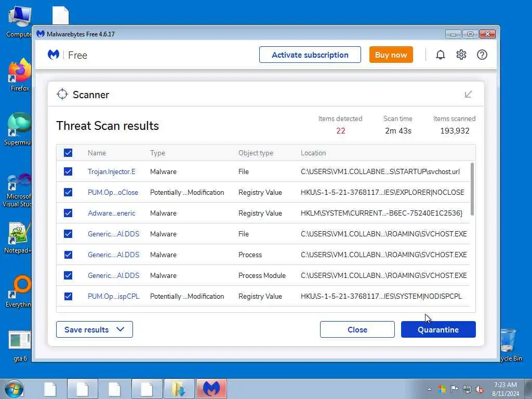Uncheck the Generic...AI.DDS Process Module row checkbox

click(68, 275)
